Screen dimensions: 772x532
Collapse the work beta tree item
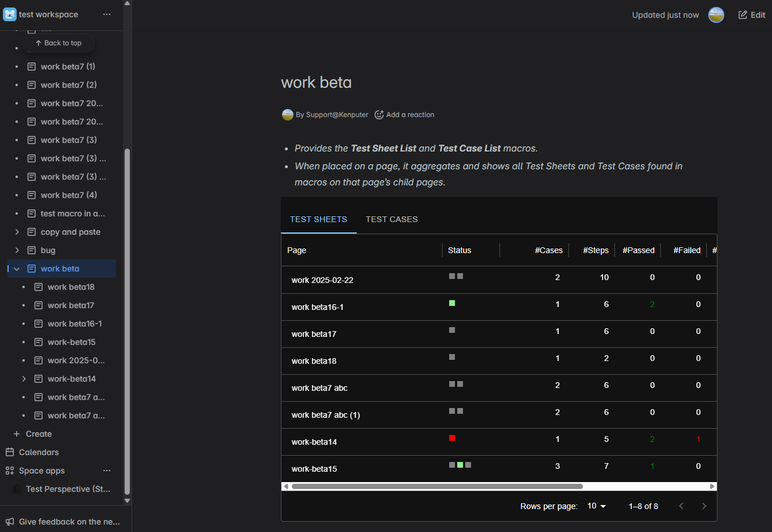(17, 269)
